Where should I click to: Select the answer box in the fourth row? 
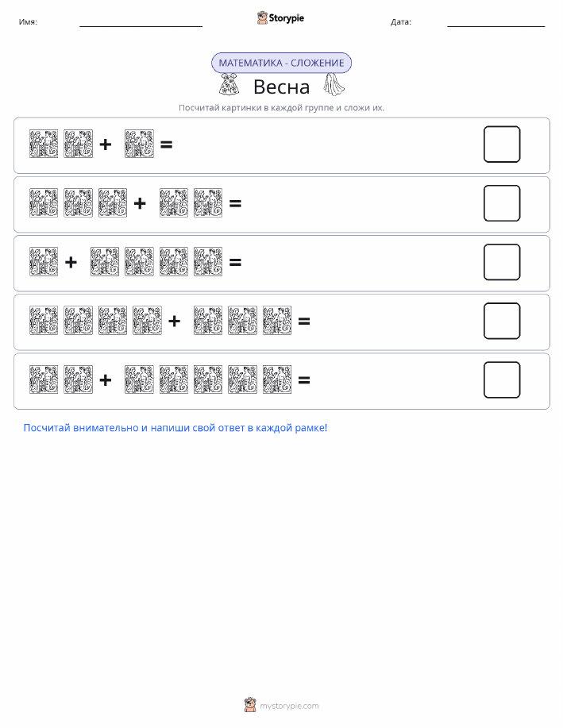[x=502, y=321]
